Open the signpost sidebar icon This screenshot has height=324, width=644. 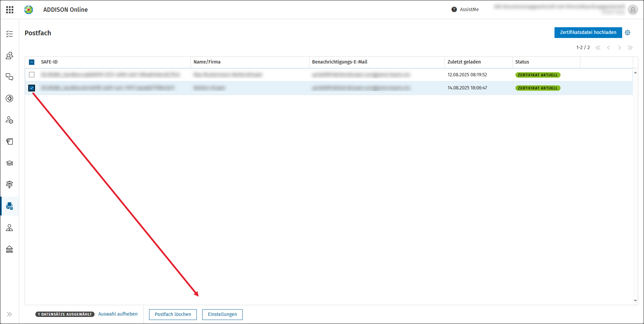point(9,185)
